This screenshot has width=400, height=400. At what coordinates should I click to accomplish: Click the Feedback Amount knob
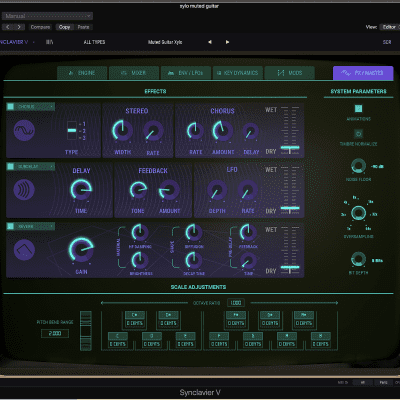[x=169, y=190]
